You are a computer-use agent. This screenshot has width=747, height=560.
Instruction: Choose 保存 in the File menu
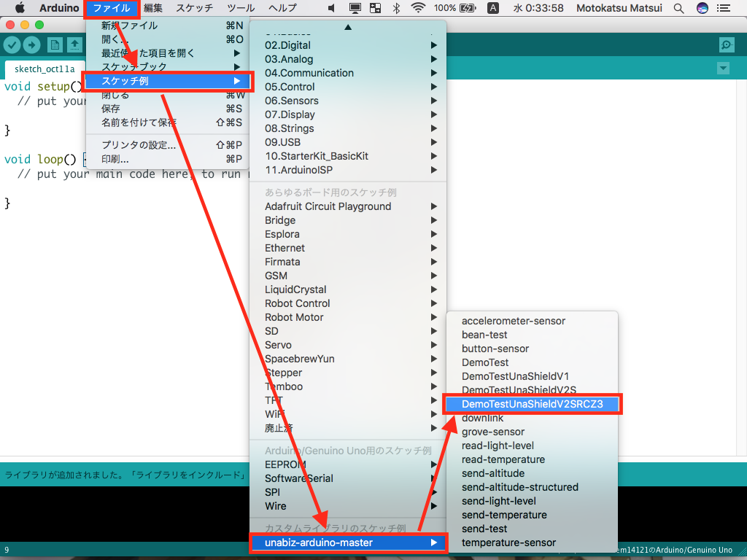click(x=167, y=109)
